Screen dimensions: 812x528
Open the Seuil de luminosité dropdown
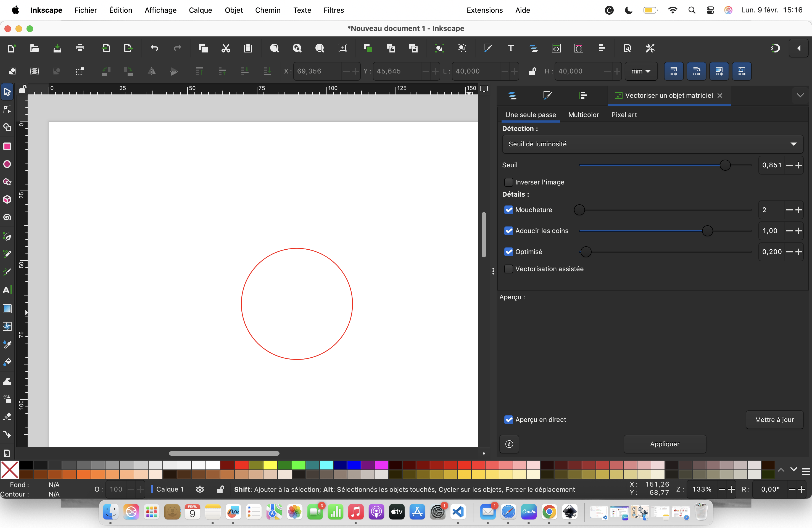pos(652,144)
